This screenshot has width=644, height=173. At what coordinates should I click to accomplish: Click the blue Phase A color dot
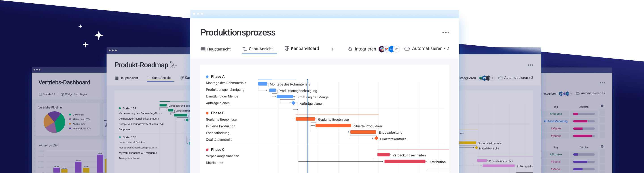point(207,77)
